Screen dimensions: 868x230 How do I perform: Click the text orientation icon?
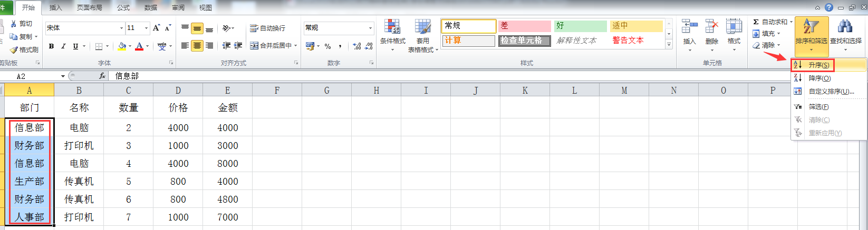pyautogui.click(x=227, y=28)
